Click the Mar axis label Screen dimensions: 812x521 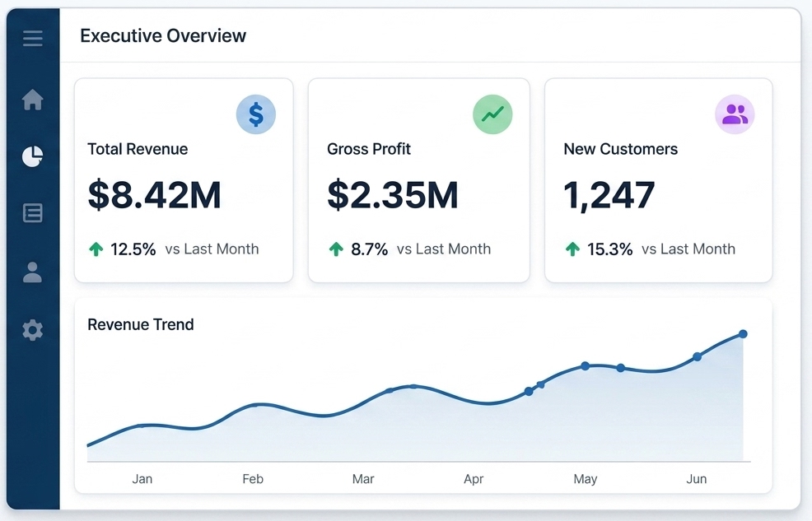point(363,479)
